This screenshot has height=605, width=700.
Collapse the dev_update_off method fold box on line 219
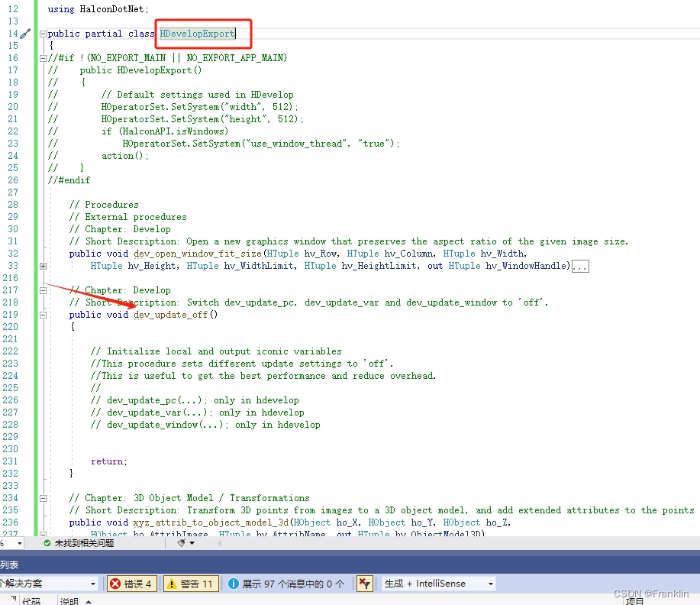44,314
